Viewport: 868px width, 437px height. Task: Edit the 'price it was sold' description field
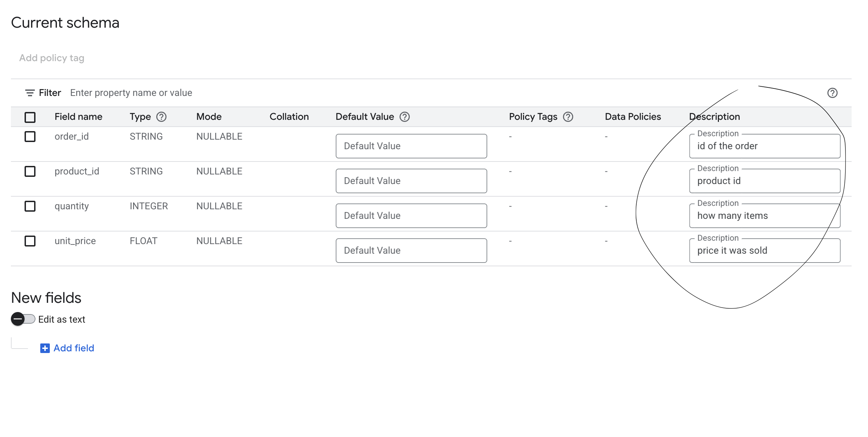pos(765,251)
